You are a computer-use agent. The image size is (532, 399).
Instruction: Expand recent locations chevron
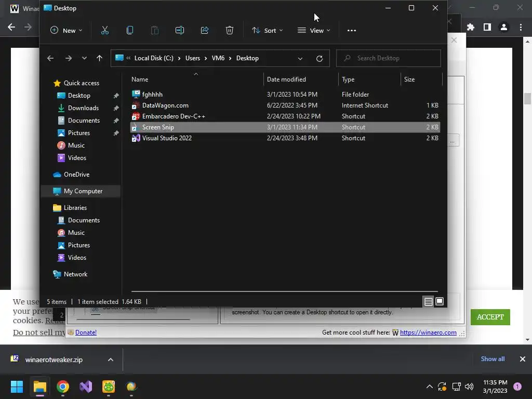tap(84, 58)
